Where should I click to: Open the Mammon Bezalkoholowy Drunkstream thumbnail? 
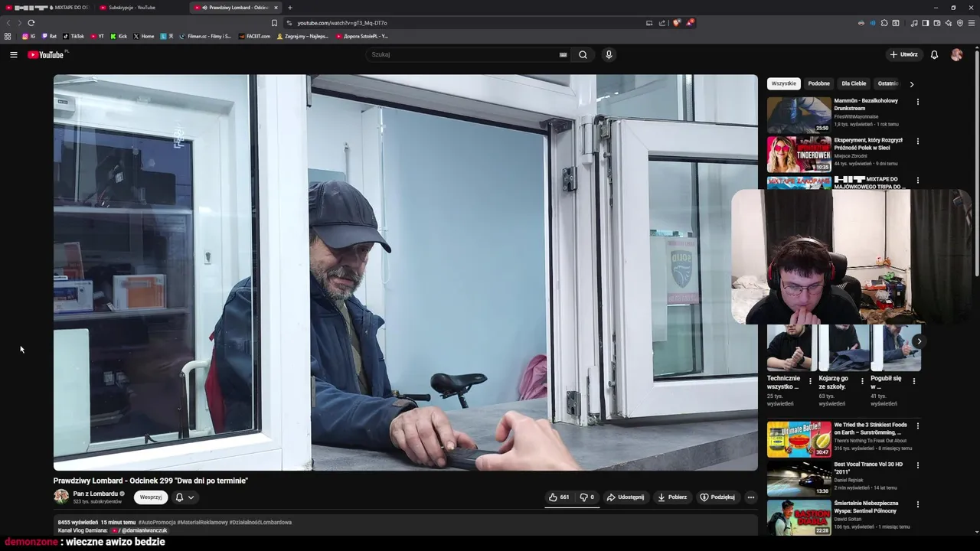pyautogui.click(x=799, y=115)
